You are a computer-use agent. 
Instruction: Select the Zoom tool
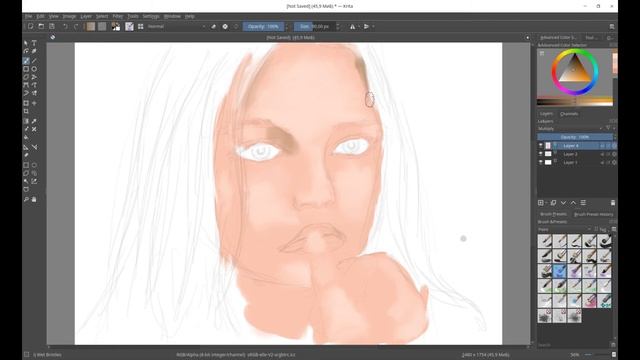coord(26,200)
